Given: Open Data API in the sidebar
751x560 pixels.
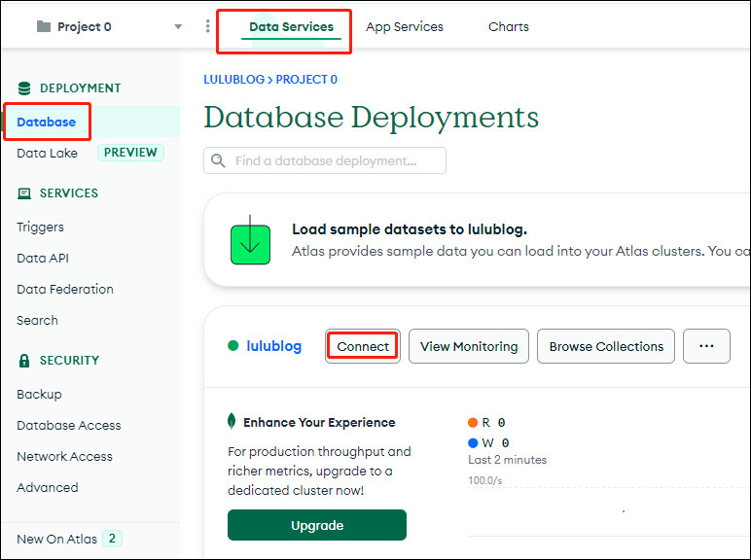Looking at the screenshot, I should (43, 258).
